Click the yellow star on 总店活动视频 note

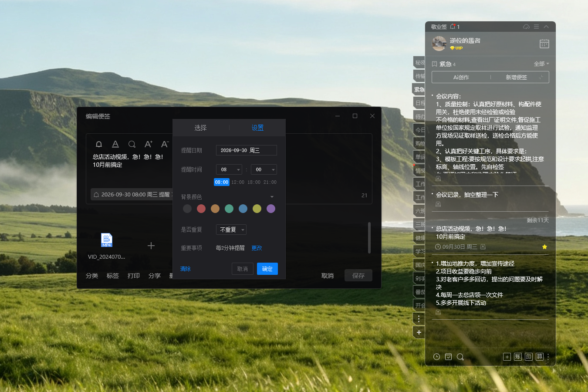point(544,247)
